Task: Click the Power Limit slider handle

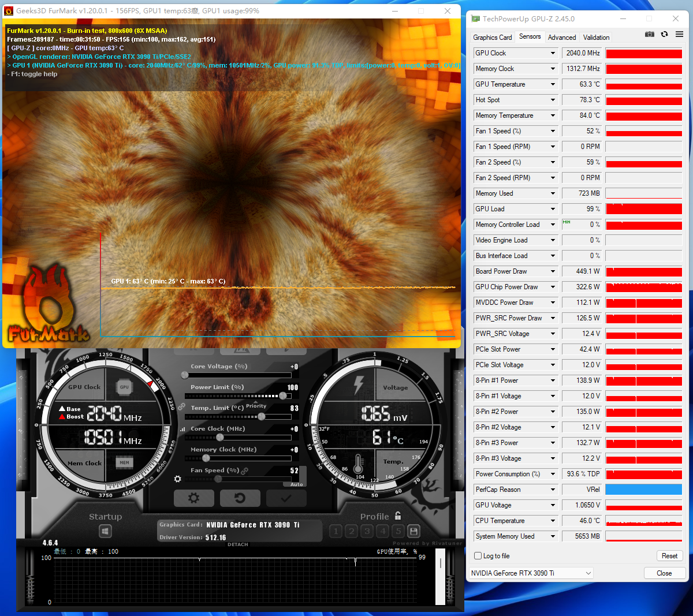Action: [282, 396]
